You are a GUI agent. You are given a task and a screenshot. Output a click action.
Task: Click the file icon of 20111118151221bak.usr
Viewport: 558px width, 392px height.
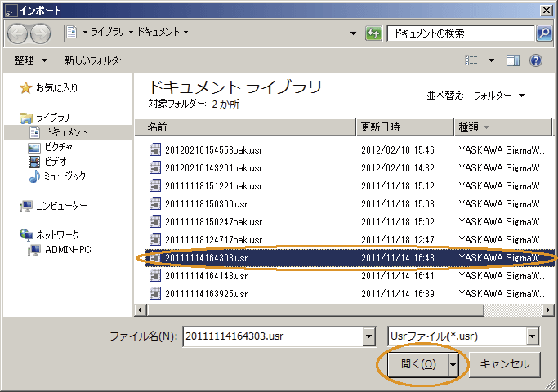pos(154,185)
